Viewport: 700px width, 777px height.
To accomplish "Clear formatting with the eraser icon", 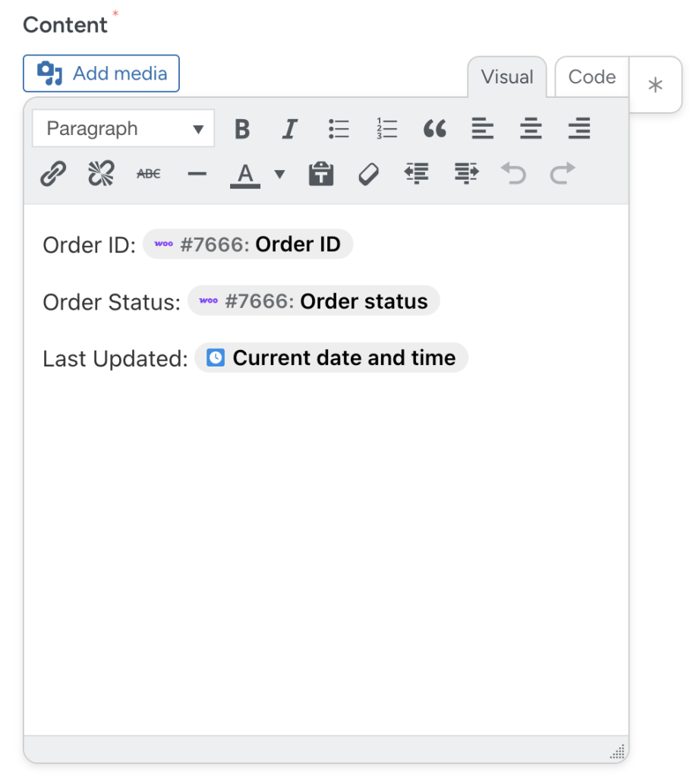I will [x=368, y=173].
